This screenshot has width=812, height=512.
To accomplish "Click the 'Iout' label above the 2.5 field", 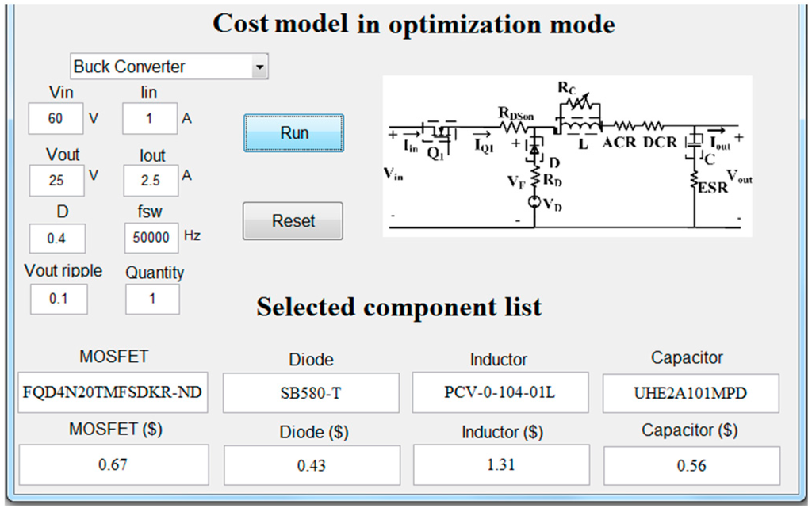I will pos(152,155).
